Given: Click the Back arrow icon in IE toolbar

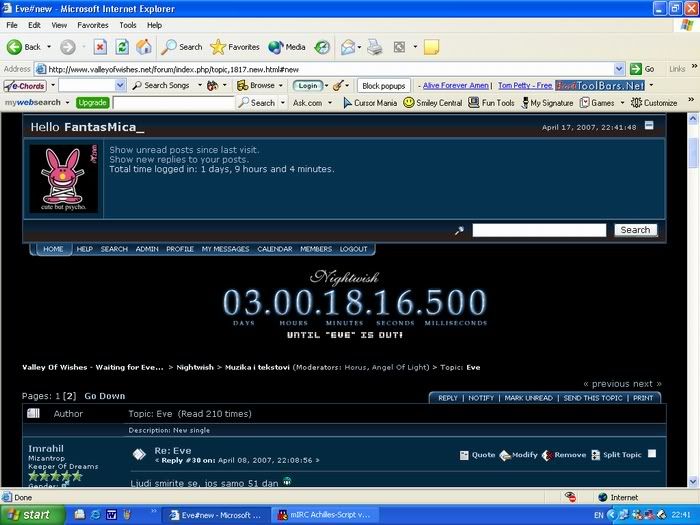Looking at the screenshot, I should click(x=14, y=47).
